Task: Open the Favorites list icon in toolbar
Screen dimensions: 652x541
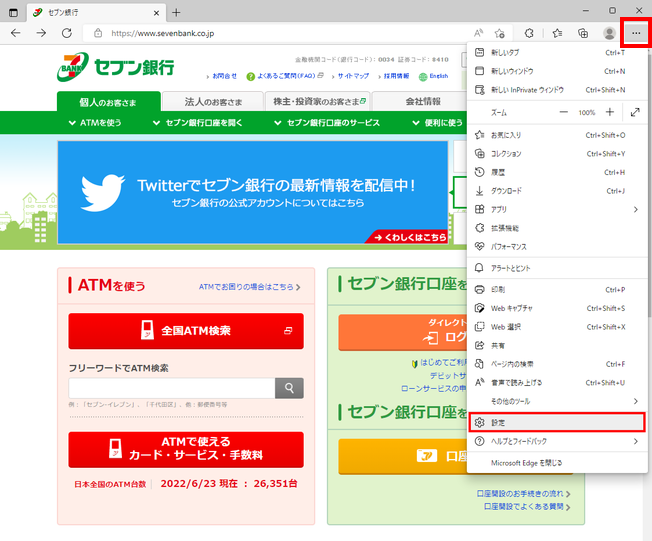Action: pos(557,33)
